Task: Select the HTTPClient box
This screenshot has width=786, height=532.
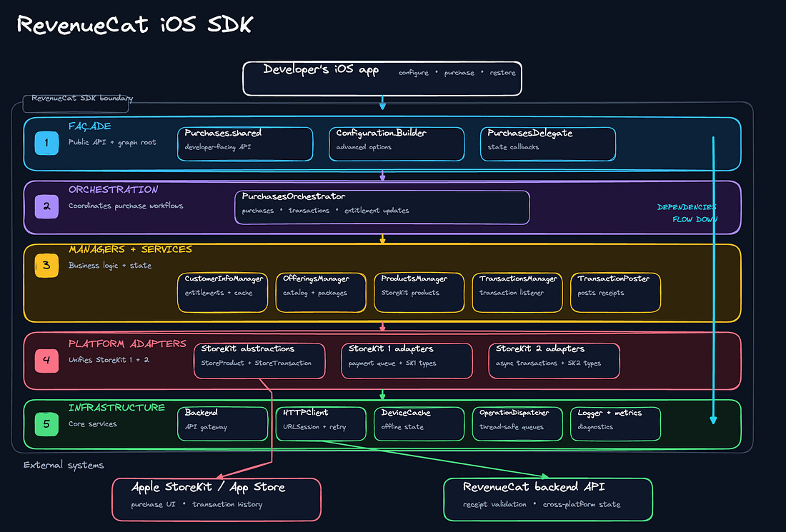Action: [321, 423]
